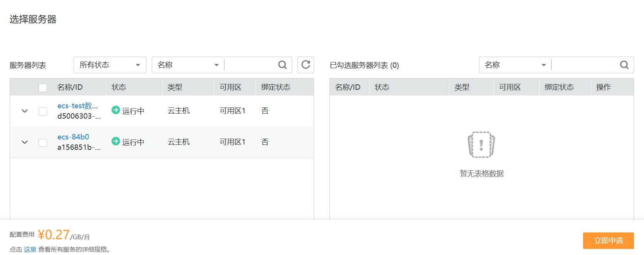
Task: Expand the ecs-test server row
Action: [x=25, y=111]
